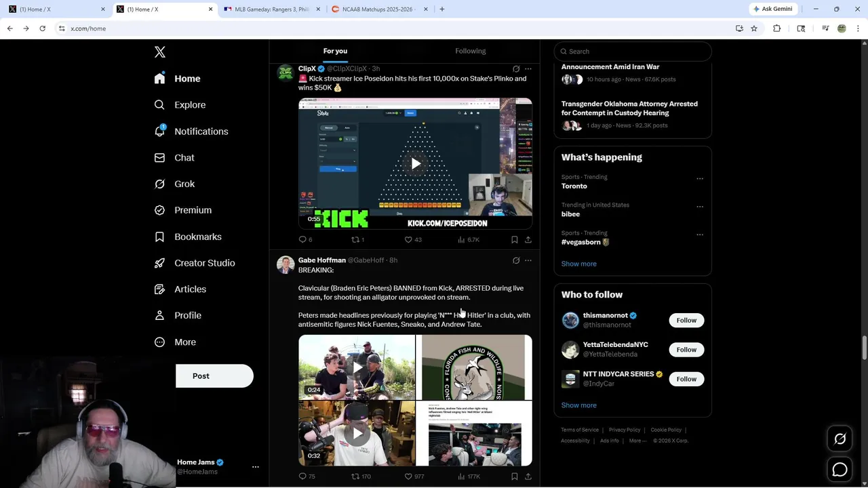
Task: Open options for the bibee trend
Action: pos(700,207)
